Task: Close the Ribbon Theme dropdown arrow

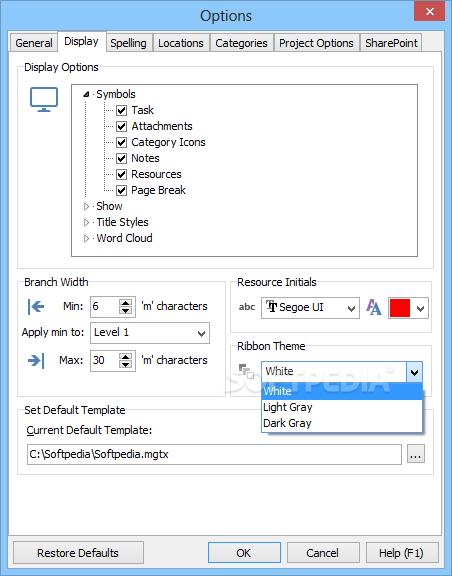Action: pos(414,372)
